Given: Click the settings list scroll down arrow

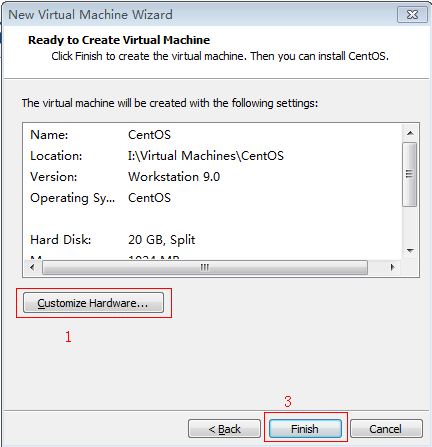Looking at the screenshot, I should [x=410, y=251].
